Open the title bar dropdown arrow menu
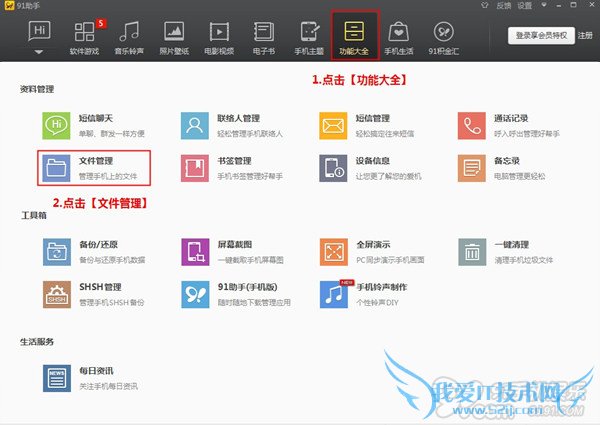Viewport: 600px width, 425px height. [x=544, y=5]
